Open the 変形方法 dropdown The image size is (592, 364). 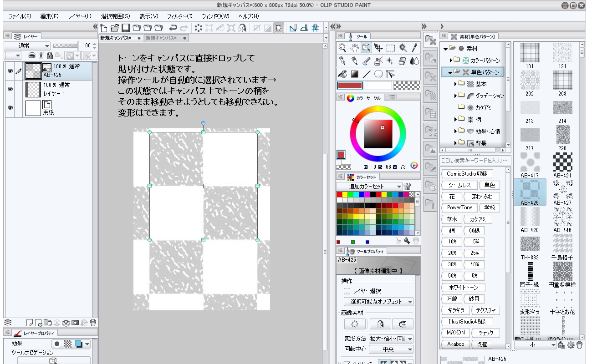pyautogui.click(x=391, y=339)
